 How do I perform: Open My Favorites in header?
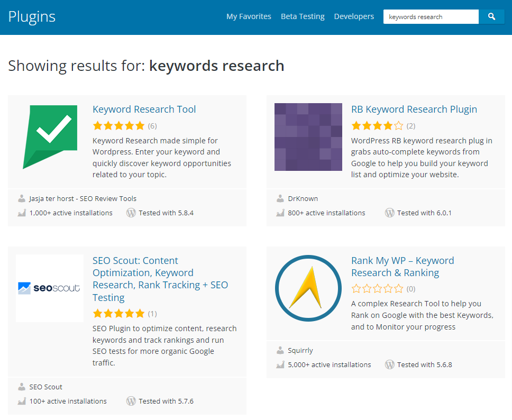pos(249,16)
